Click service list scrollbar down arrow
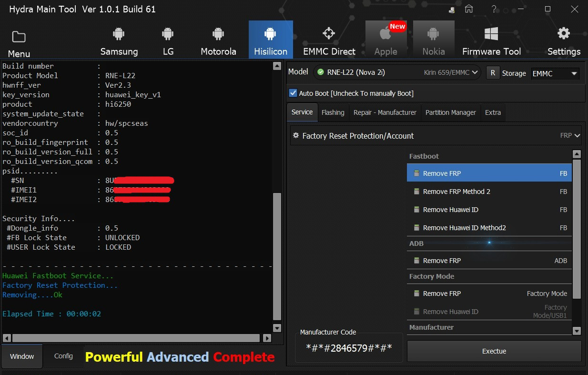Image resolution: width=588 pixels, height=375 pixels. click(577, 331)
